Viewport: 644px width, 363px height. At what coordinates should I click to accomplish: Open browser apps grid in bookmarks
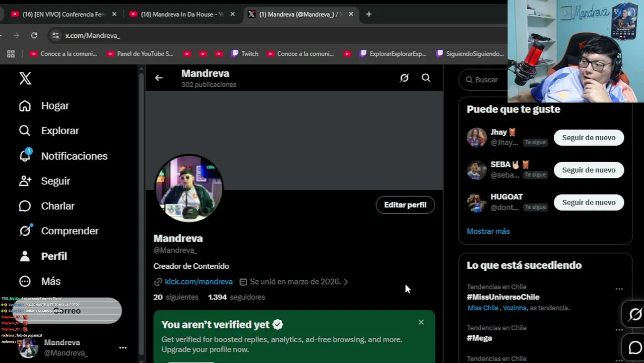coord(11,54)
